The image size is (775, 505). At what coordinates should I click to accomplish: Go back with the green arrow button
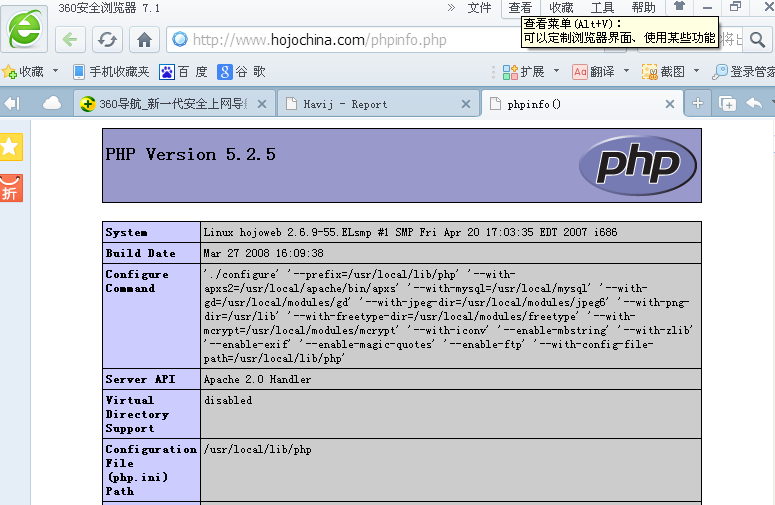point(70,40)
